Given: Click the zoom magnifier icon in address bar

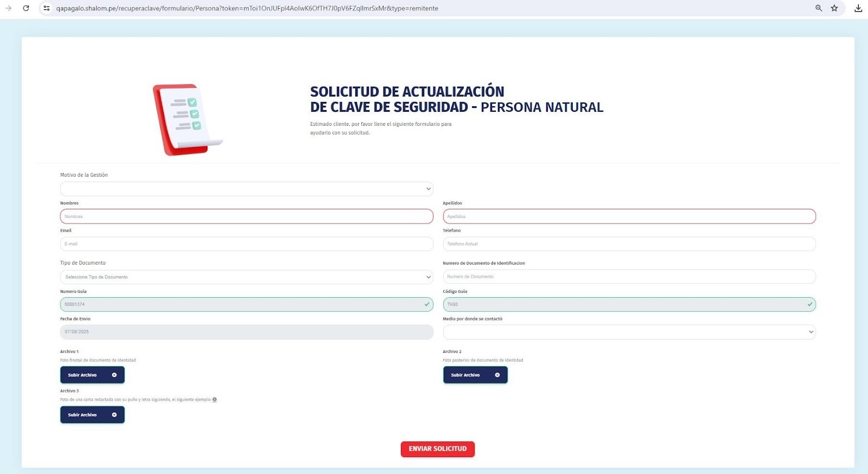Looking at the screenshot, I should (x=819, y=8).
